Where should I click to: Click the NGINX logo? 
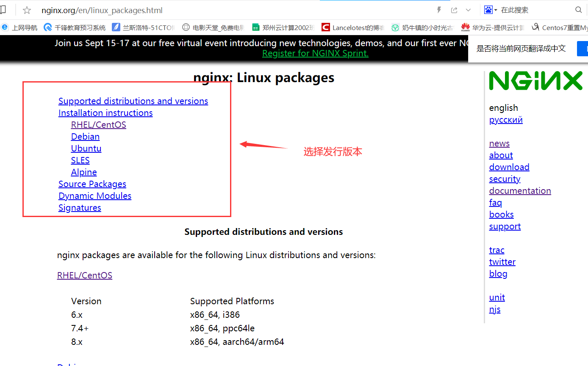(536, 81)
